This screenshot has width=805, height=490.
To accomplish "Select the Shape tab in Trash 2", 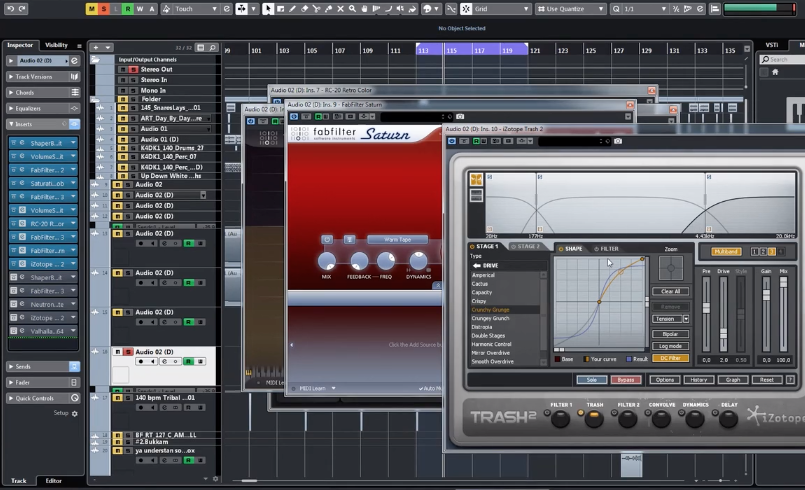I will [x=570, y=249].
